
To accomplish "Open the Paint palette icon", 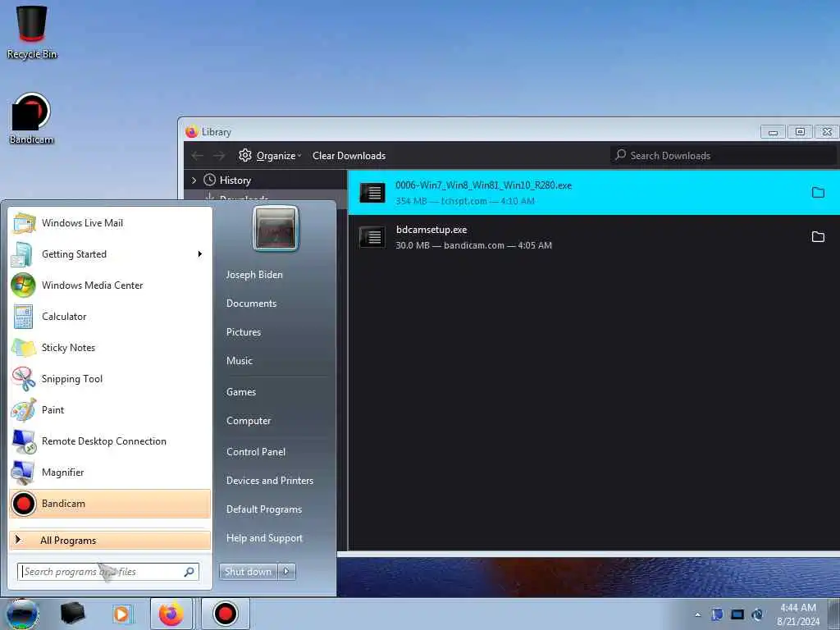I will click(24, 410).
